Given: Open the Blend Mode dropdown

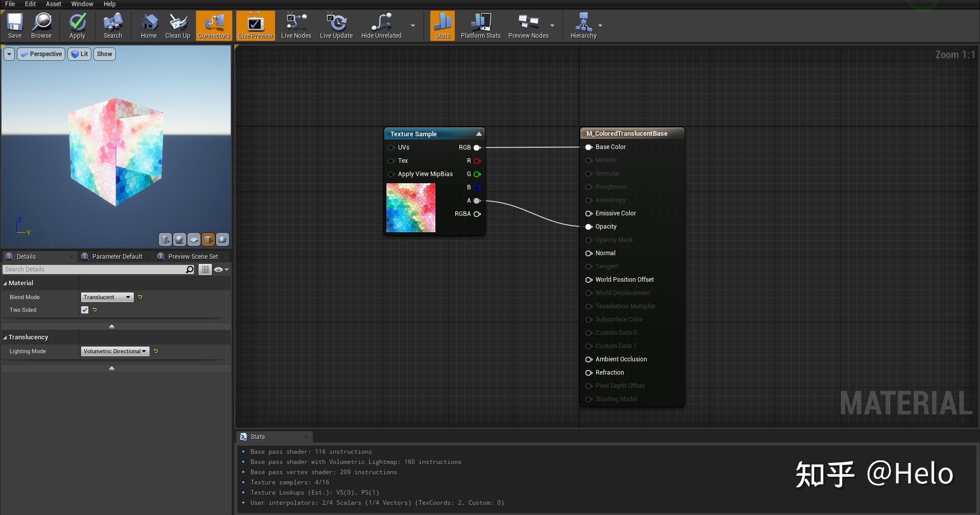Looking at the screenshot, I should pos(107,297).
